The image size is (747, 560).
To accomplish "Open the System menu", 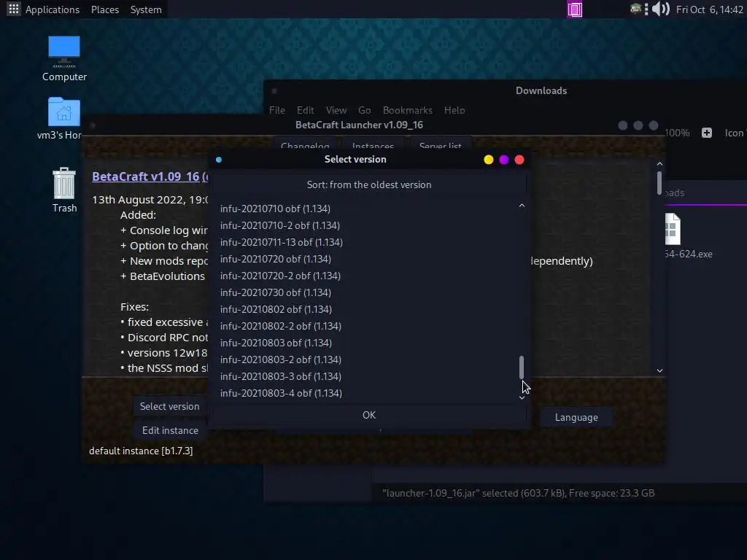I will point(146,9).
